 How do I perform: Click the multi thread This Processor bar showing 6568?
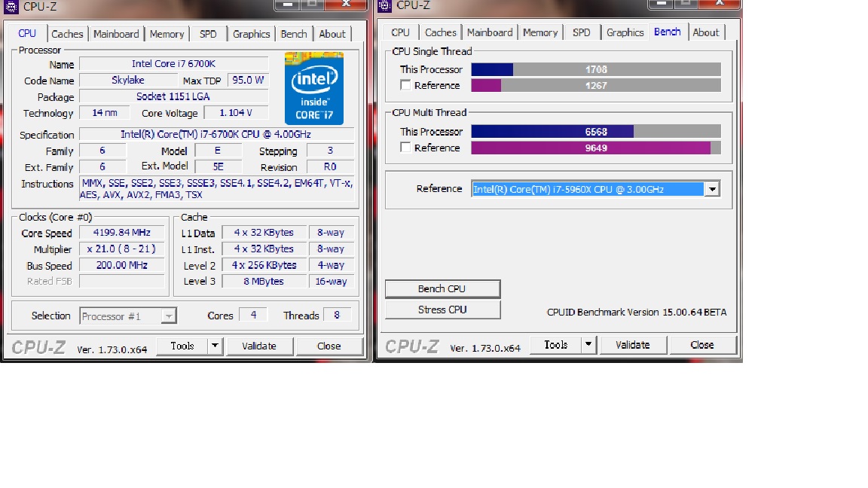596,132
